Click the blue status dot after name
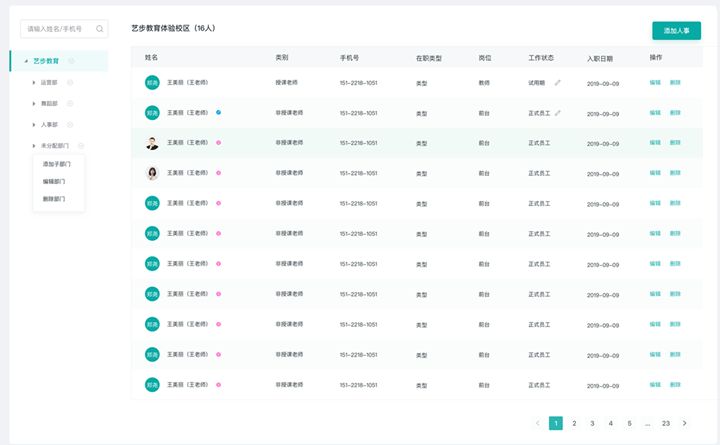 (x=219, y=112)
